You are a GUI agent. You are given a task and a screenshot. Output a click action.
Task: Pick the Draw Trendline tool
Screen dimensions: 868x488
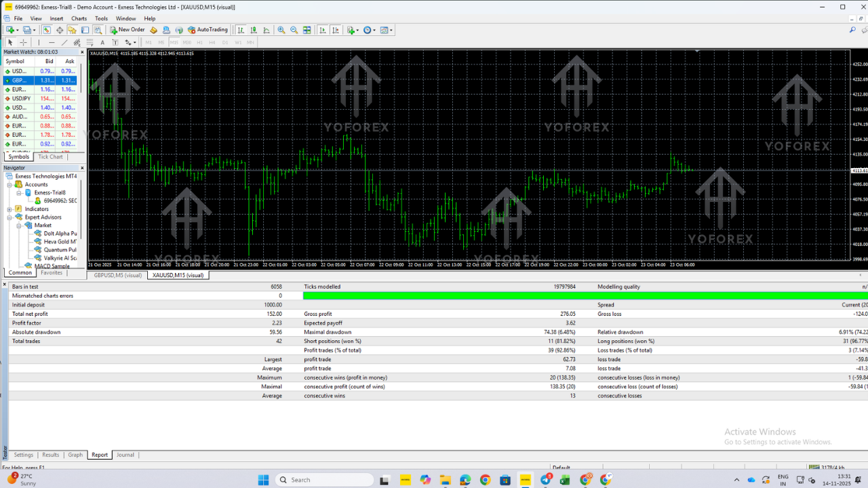(64, 43)
